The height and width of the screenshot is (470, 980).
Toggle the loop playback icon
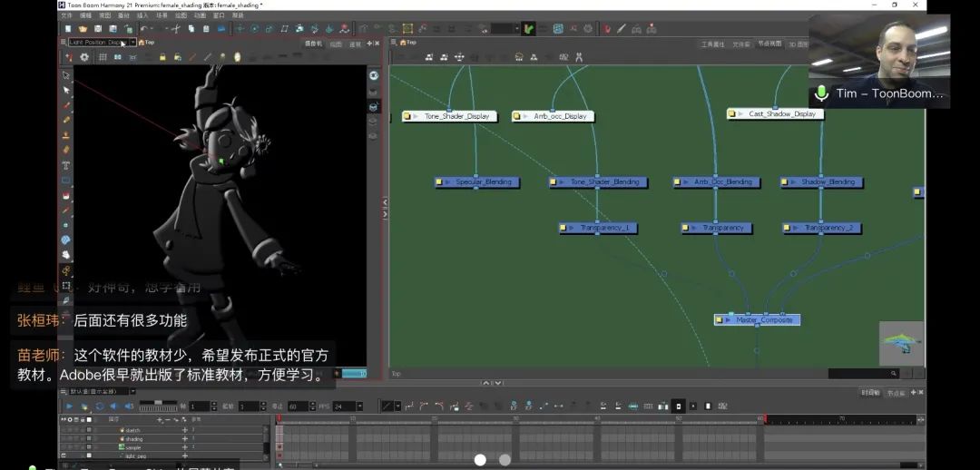click(x=100, y=406)
